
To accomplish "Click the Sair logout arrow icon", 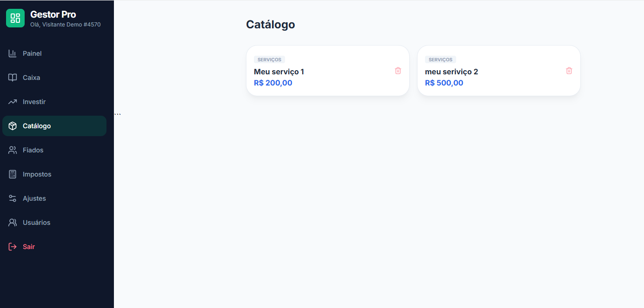I will point(13,247).
